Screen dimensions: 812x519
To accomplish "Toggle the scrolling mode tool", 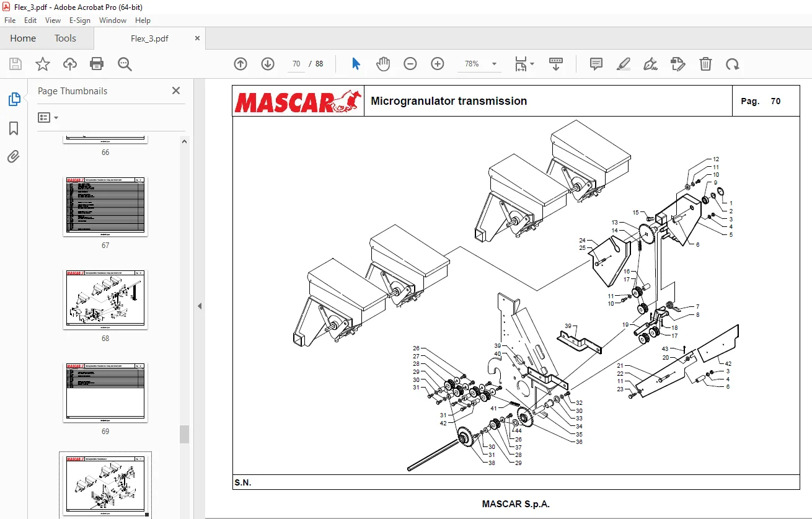I will [555, 64].
